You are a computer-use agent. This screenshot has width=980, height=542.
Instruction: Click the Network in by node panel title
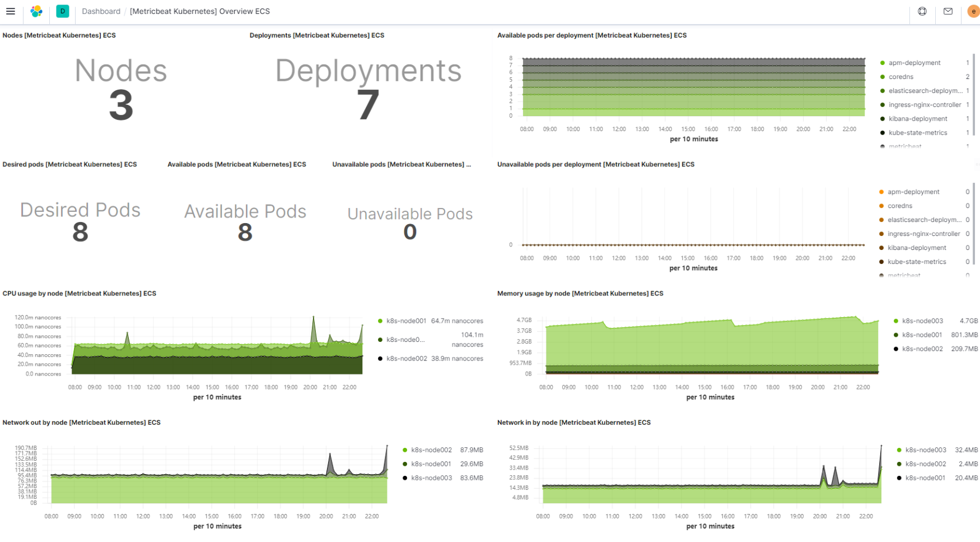[x=574, y=423]
